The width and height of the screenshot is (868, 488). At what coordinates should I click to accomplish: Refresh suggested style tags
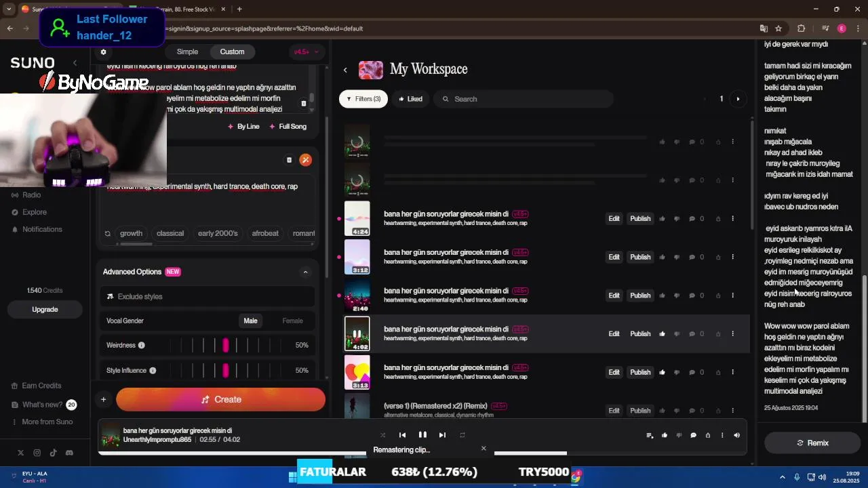pyautogui.click(x=107, y=233)
